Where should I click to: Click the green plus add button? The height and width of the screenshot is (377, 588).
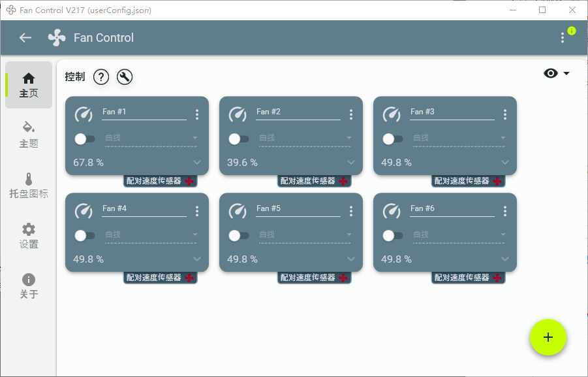548,337
